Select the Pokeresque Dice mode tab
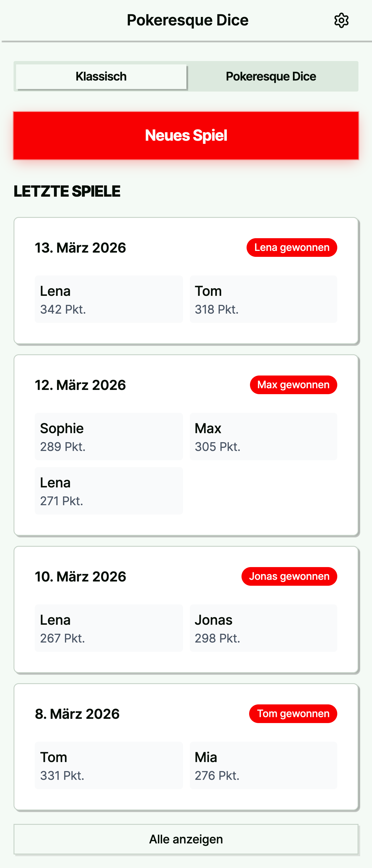 click(x=271, y=77)
